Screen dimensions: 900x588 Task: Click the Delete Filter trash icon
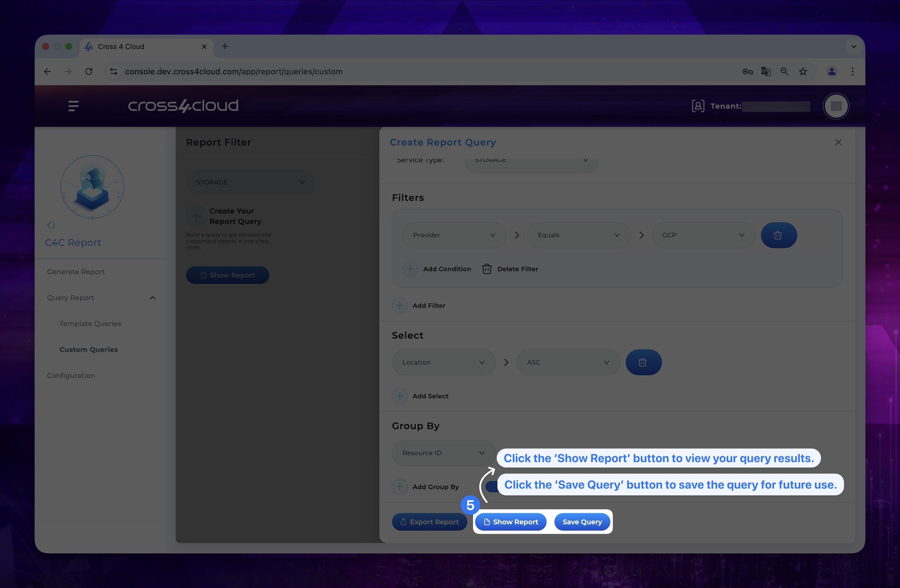[x=487, y=269]
